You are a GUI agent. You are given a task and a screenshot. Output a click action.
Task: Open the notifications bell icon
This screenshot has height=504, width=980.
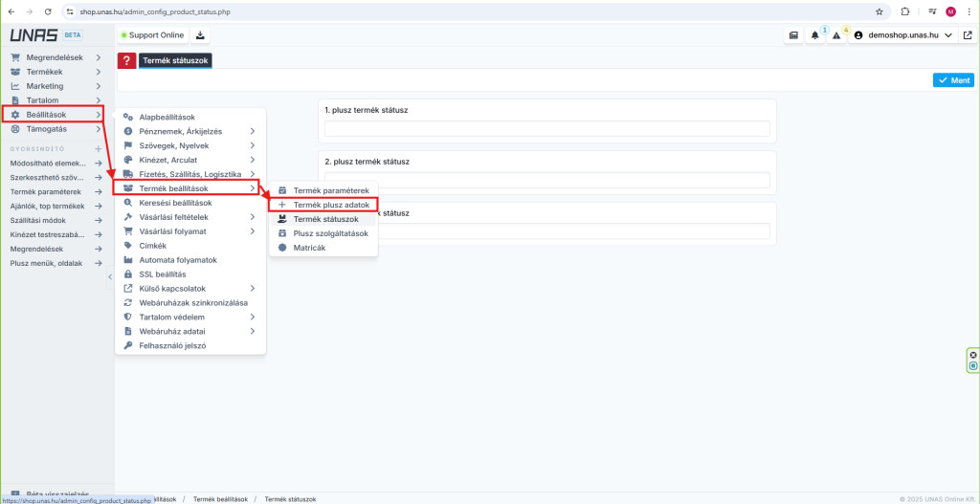coord(814,35)
